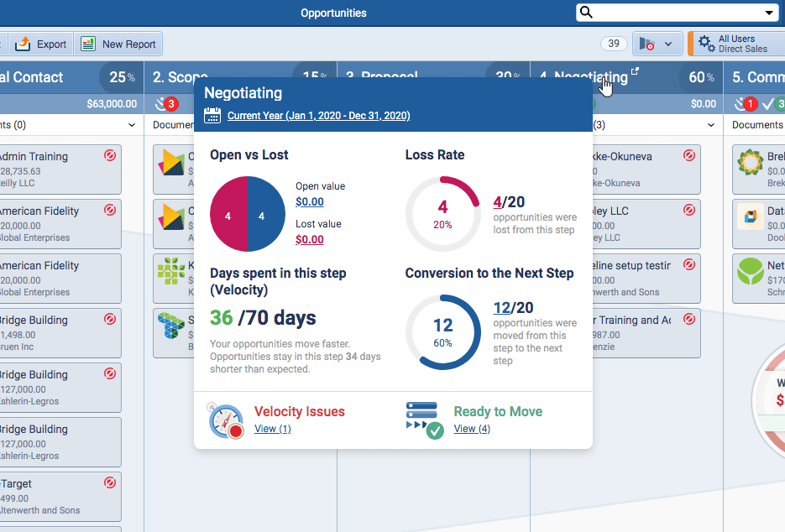785x532 pixels.
Task: Click the $63,000.00 stage total
Action: click(112, 104)
